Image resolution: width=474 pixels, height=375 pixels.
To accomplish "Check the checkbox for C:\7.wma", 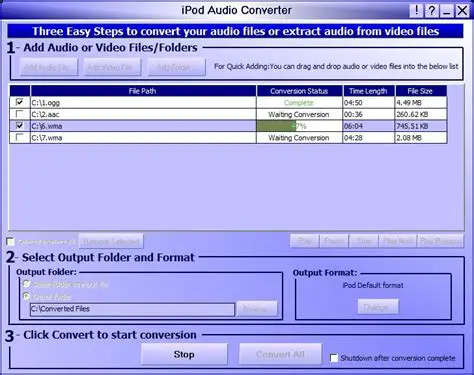I will point(20,137).
